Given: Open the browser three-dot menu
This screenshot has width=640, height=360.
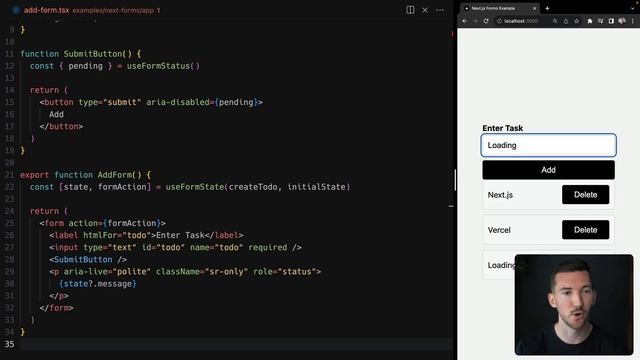Looking at the screenshot, I should pos(633,21).
